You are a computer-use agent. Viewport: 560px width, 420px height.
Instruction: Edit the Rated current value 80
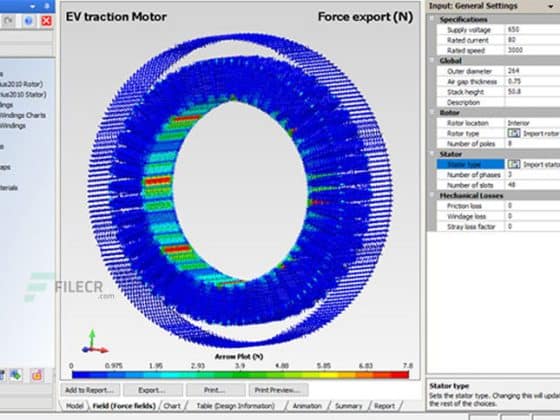tap(532, 40)
